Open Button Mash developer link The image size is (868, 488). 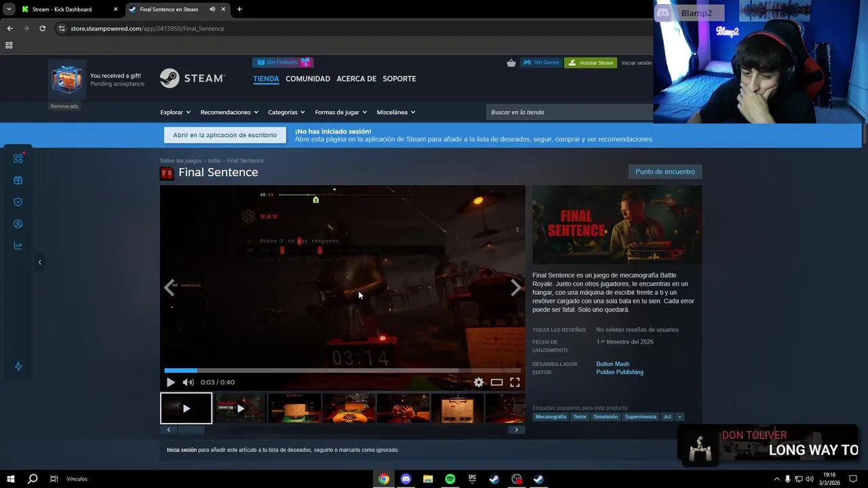612,364
